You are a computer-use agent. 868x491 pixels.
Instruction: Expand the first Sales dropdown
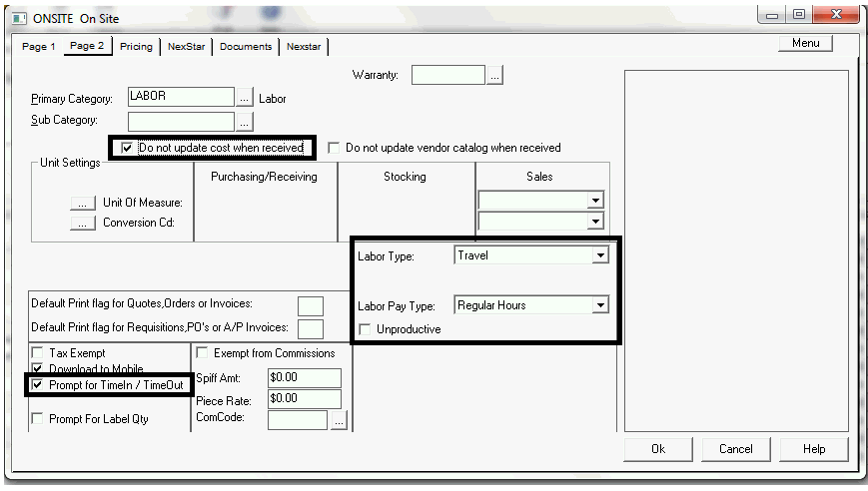click(x=595, y=201)
